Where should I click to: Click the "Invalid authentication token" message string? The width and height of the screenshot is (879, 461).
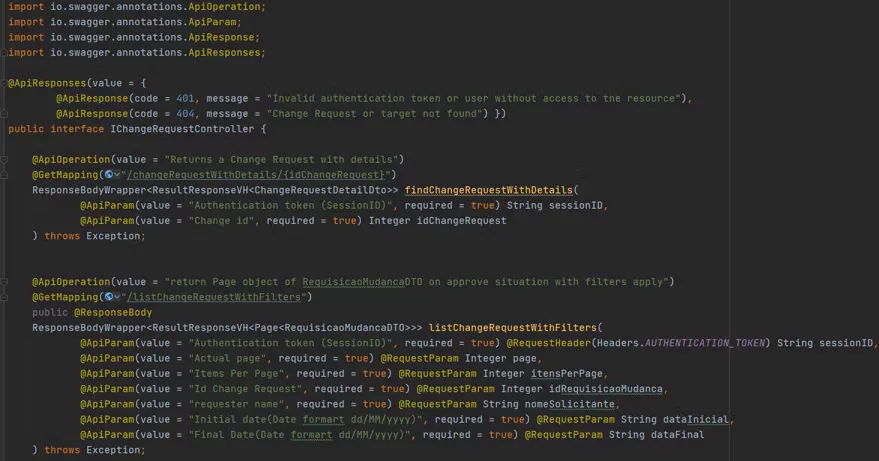tap(476, 98)
